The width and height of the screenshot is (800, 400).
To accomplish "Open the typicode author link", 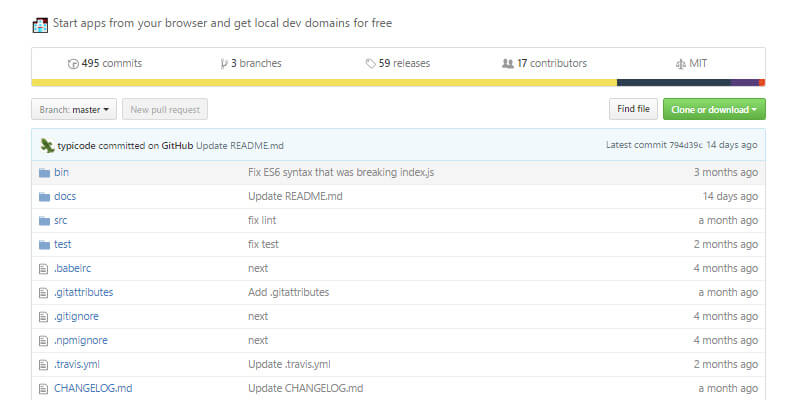I will (x=76, y=145).
